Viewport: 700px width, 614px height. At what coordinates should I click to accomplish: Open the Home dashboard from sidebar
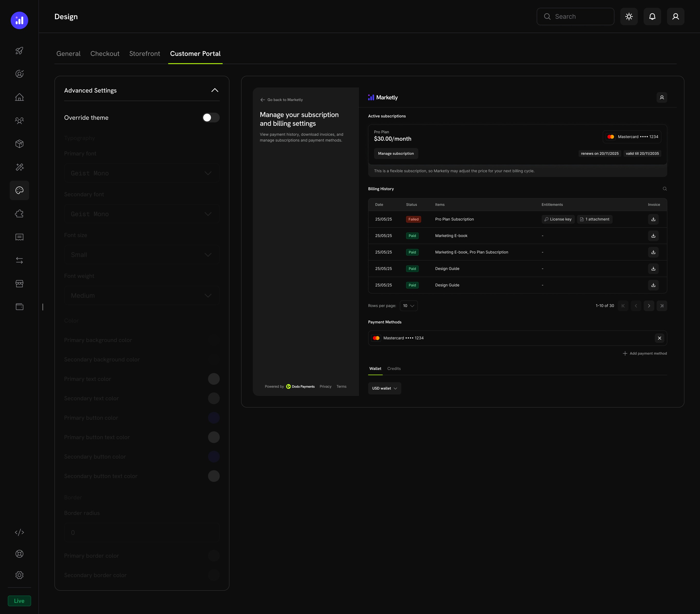(x=19, y=97)
